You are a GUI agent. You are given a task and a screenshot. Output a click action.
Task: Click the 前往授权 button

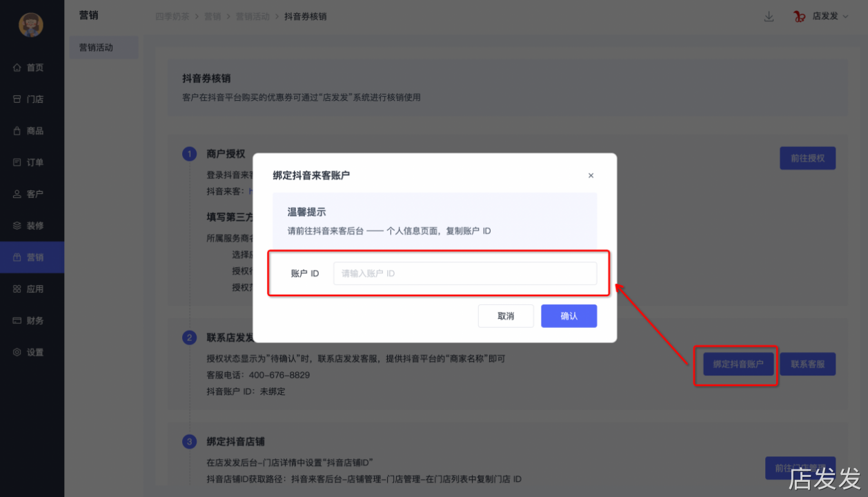807,158
